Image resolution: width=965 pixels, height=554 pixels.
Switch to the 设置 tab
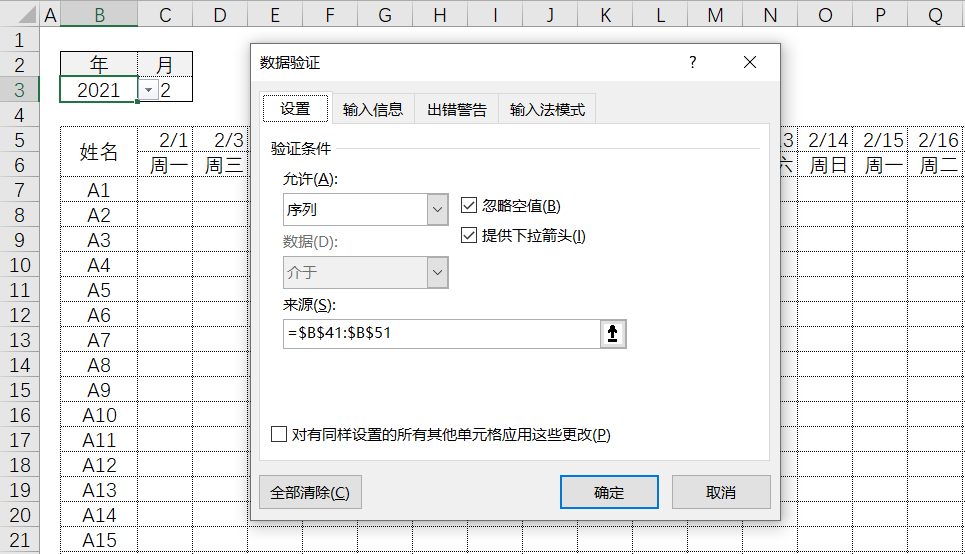tap(295, 109)
